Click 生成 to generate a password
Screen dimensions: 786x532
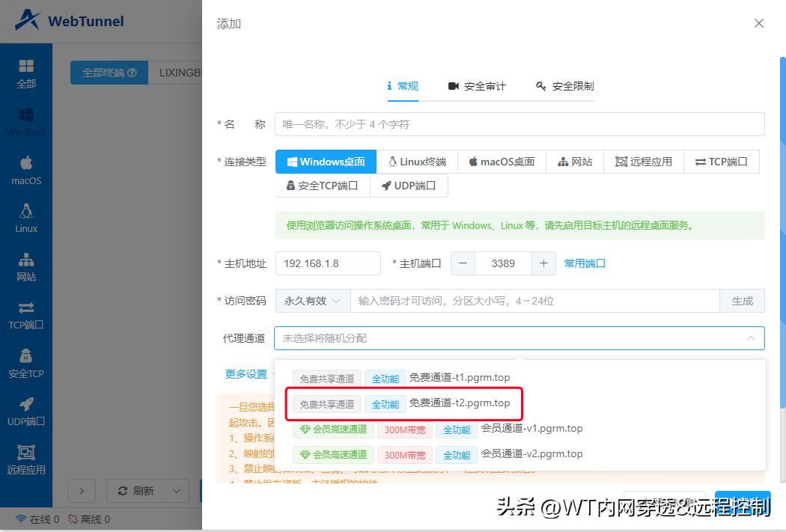743,301
